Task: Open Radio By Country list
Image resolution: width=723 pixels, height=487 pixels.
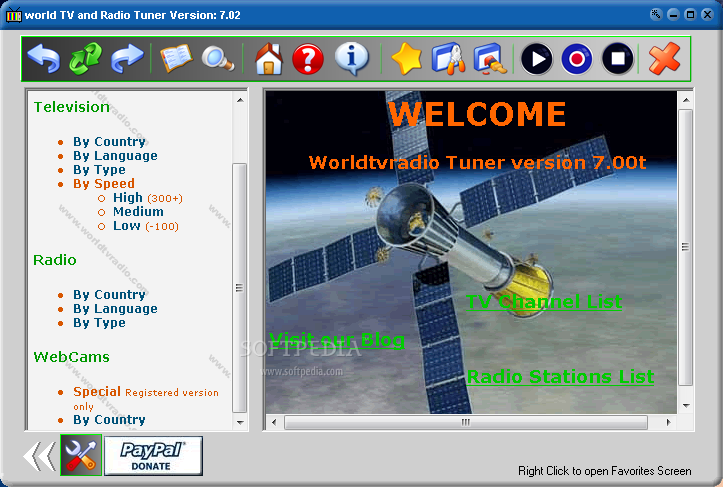Action: pyautogui.click(x=109, y=295)
